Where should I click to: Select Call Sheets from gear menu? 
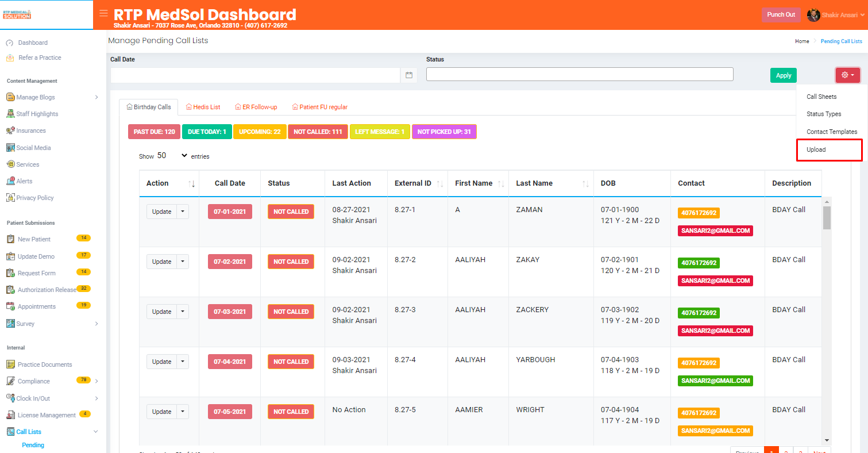[x=821, y=97]
